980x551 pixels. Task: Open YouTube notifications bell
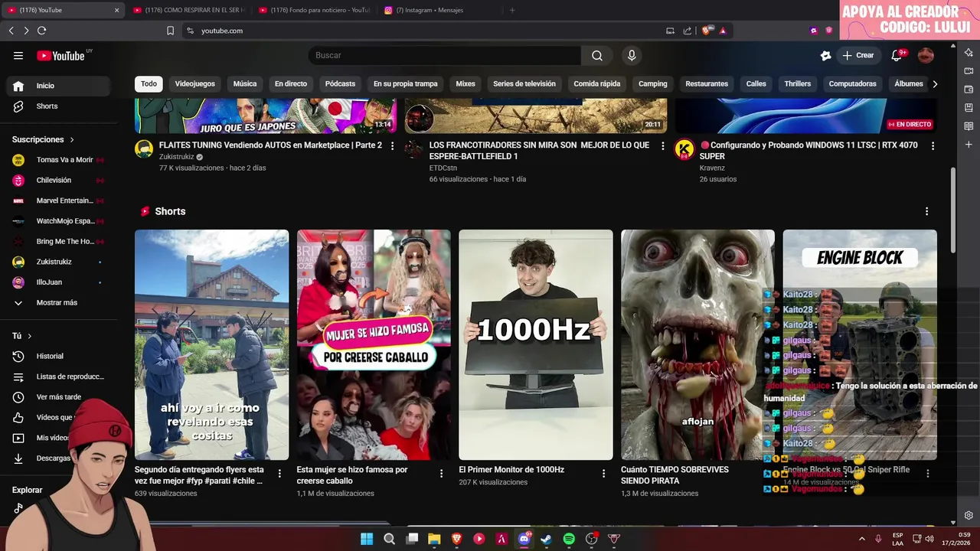(x=897, y=55)
